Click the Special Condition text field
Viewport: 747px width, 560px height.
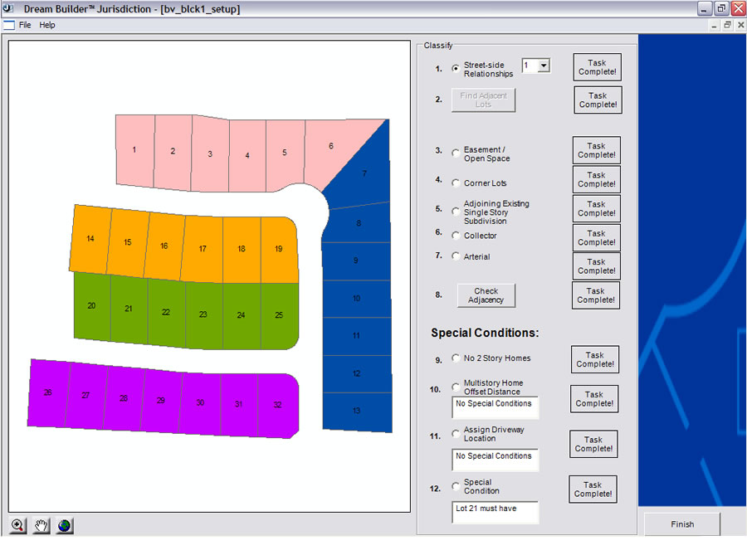[495, 513]
